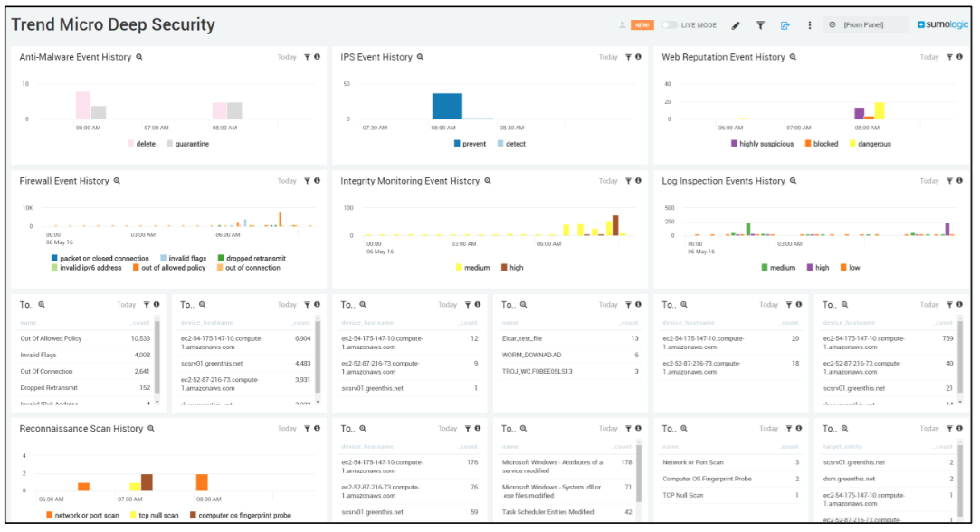Open Today time range on Firewall panel

pos(287,181)
